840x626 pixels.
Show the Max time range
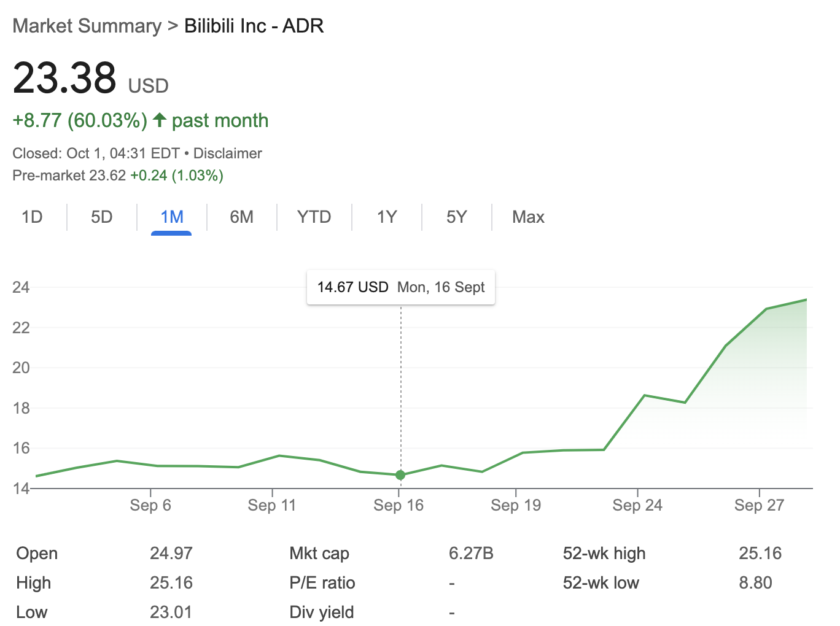tap(528, 217)
